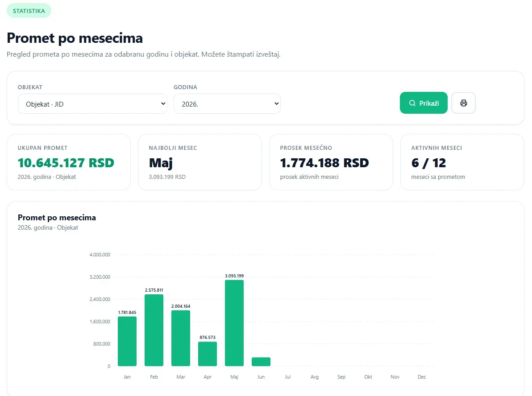Click the Dec label on x-axis
This screenshot has height=396, width=532.
coord(422,377)
